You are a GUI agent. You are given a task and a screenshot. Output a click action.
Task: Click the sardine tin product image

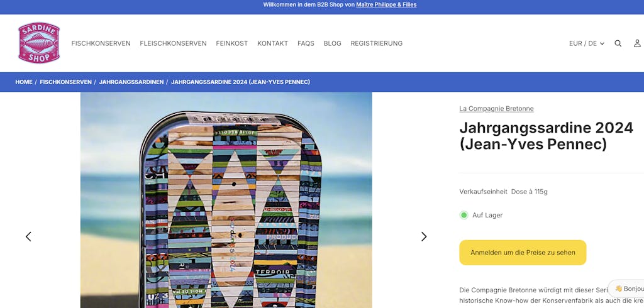226,200
